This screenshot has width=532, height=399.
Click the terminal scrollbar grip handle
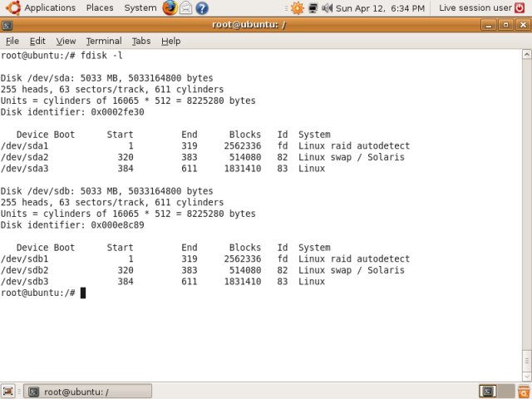526,360
